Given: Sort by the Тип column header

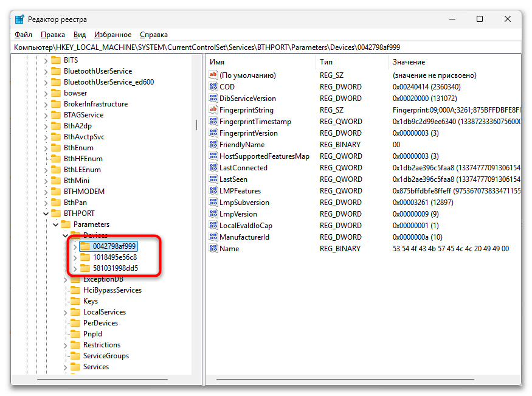Looking at the screenshot, I should (352, 62).
